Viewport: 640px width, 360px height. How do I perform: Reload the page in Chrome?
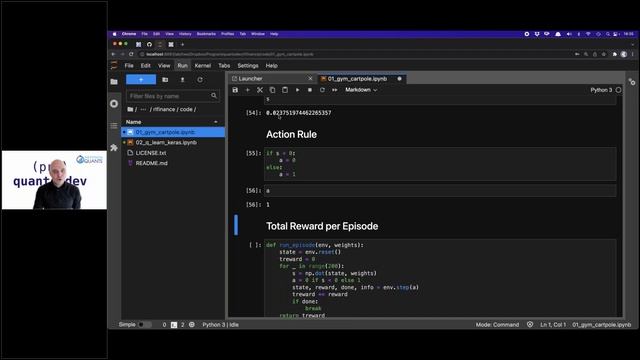(131, 54)
